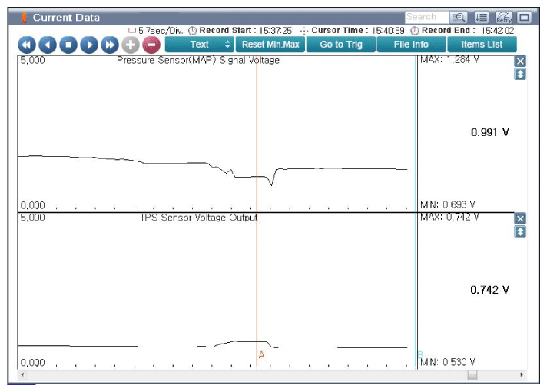This screenshot has width=547, height=392.
Task: Open the File Info panel
Action: pos(411,45)
